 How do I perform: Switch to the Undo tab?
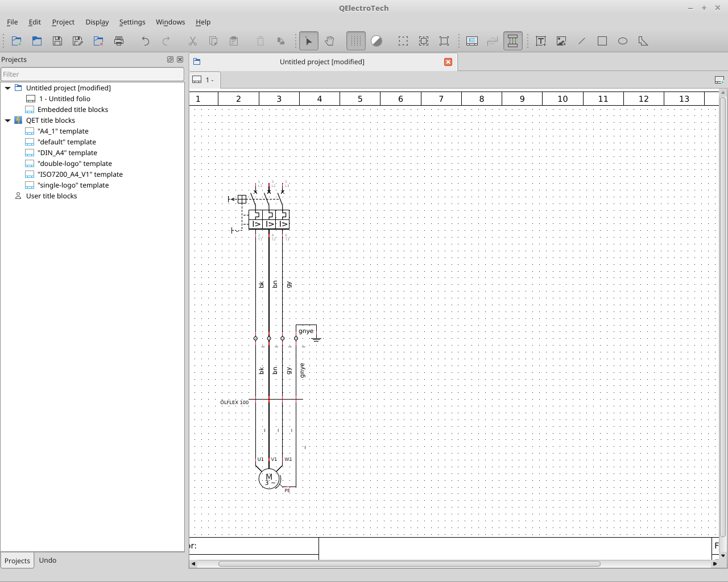[48, 560]
